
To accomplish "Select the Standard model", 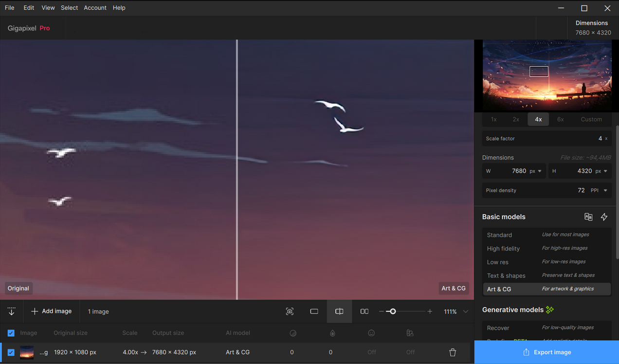I will coord(546,235).
